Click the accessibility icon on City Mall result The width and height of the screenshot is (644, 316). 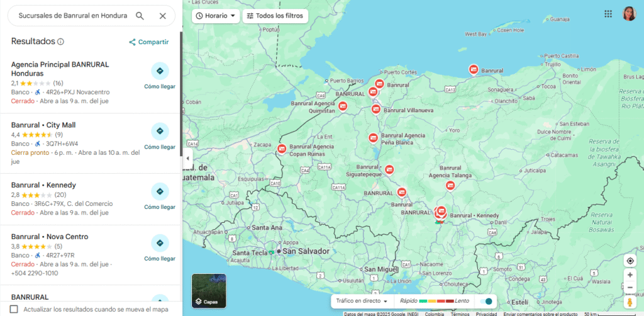tap(38, 144)
